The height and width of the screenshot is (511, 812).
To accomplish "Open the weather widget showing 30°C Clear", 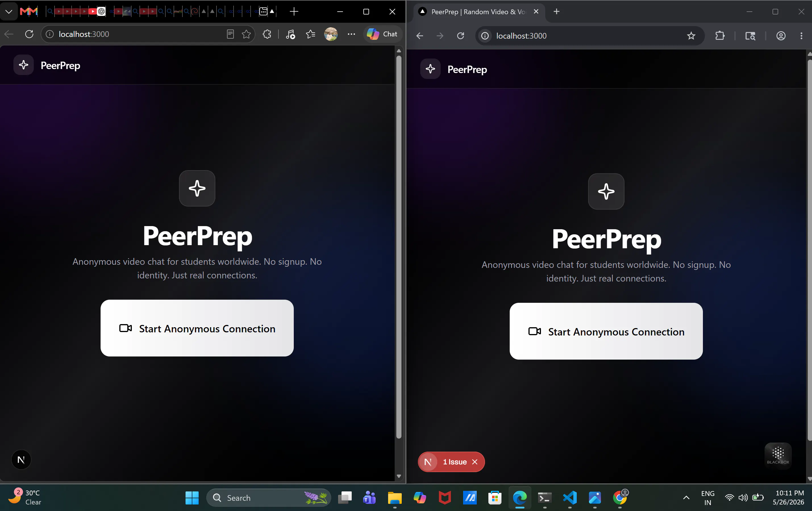I will pyautogui.click(x=25, y=498).
